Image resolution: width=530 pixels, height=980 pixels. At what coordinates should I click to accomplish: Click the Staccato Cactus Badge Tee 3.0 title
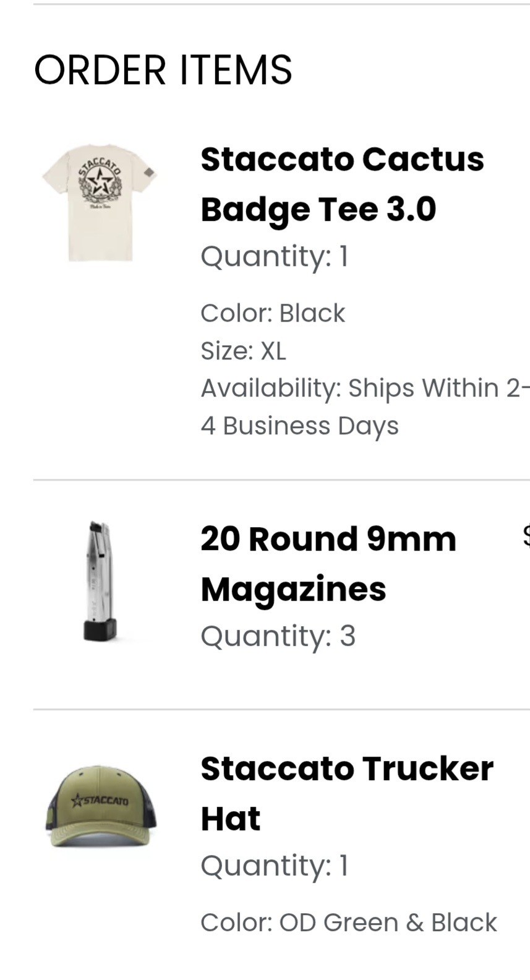[x=342, y=184]
